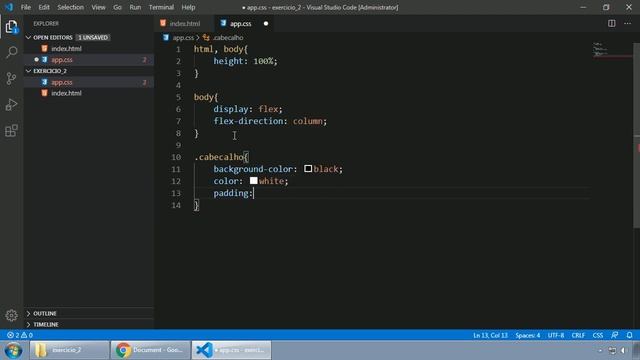Click the 'padding:' text on line 13
This screenshot has width=640, height=360.
point(233,193)
